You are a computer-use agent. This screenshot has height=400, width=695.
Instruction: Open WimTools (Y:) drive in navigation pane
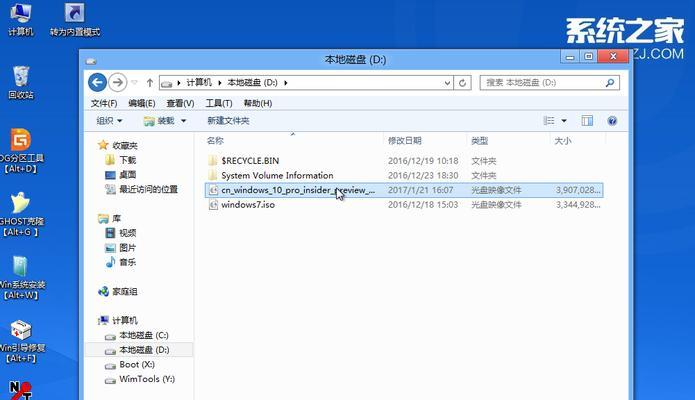click(147, 379)
